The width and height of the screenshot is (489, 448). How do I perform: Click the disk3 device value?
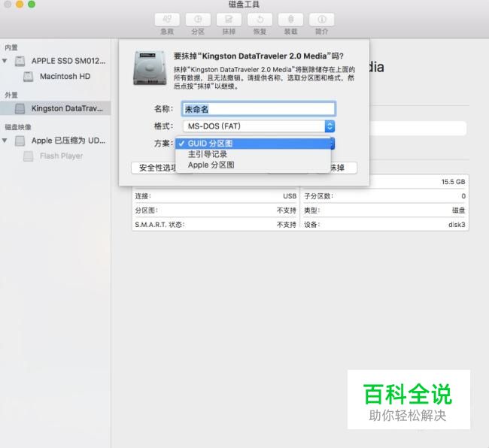pos(457,225)
